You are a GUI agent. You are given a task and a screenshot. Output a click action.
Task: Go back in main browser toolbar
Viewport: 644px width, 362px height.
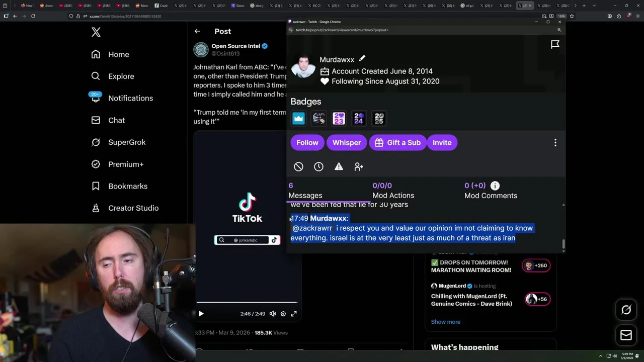pos(15,16)
